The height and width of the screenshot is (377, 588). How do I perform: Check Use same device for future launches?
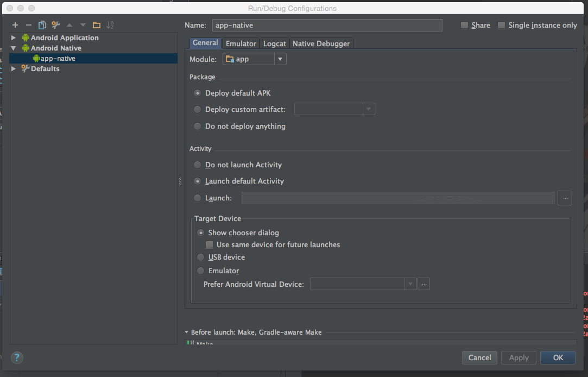pyautogui.click(x=209, y=244)
